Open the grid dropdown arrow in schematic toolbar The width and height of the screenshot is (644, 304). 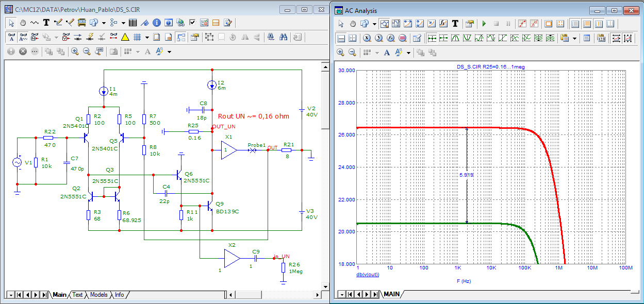coord(147,37)
